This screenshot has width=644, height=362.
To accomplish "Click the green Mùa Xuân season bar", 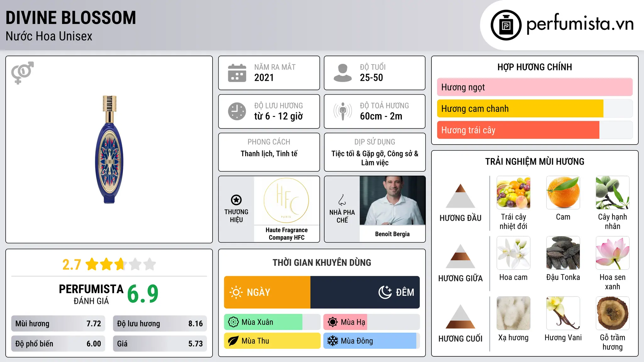I will tap(263, 322).
